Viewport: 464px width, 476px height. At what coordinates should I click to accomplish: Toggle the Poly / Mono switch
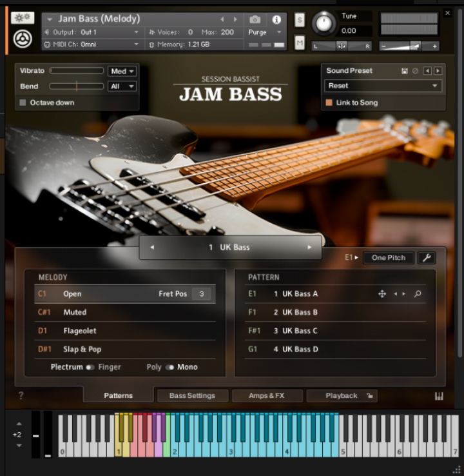(169, 368)
